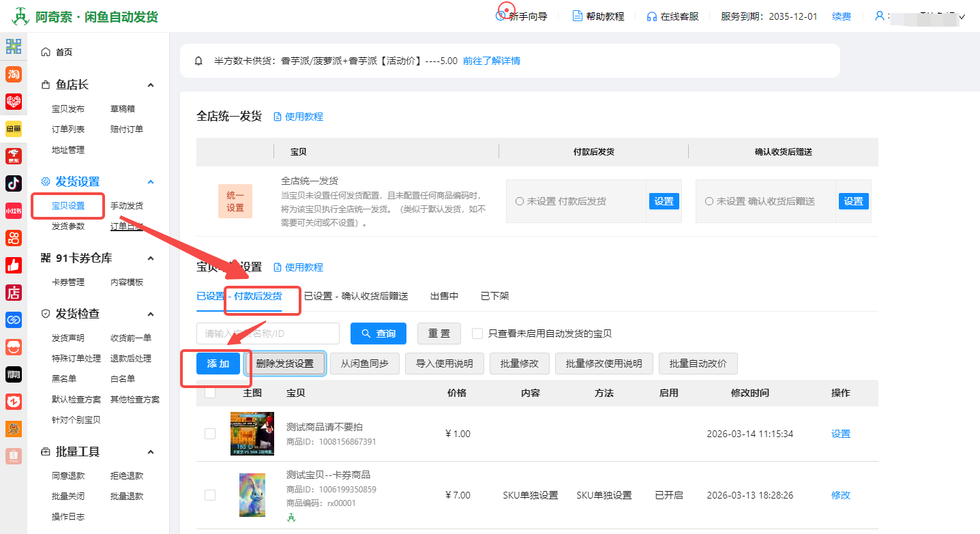Screen dimensions: 980x534
Task: Click the gear icon next to 发货设置
Action: point(46,181)
